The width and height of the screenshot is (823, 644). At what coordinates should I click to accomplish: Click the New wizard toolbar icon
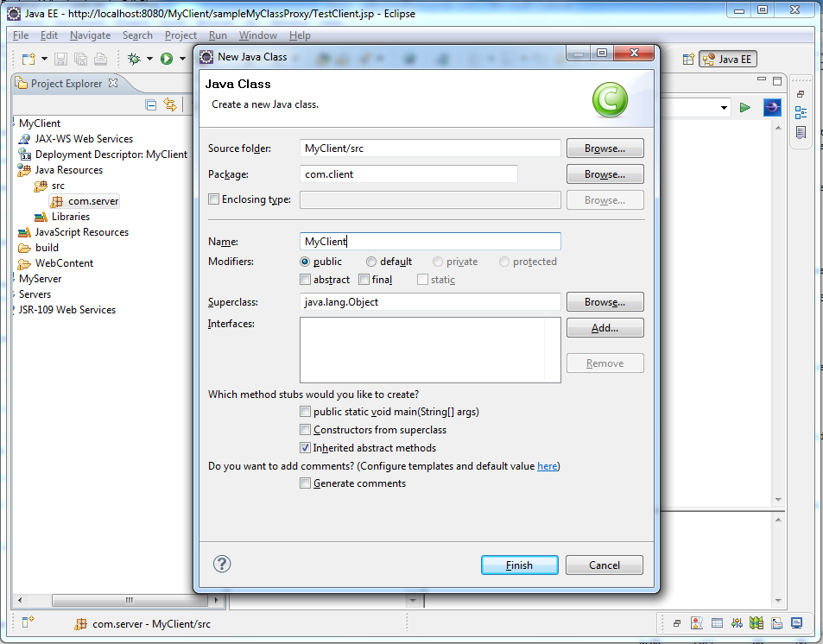28,59
